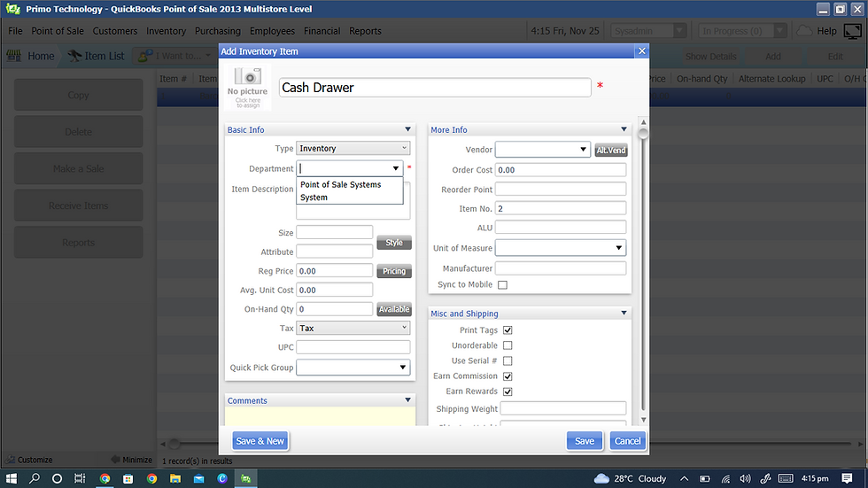Open Mail app from the taskbar
The height and width of the screenshot is (488, 868).
pos(198,478)
